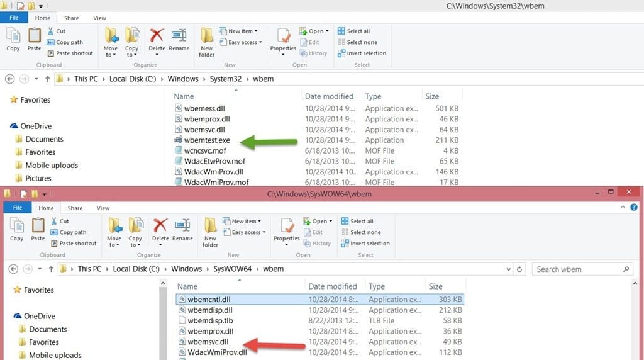Switch to View tab in SysWOW64 window

(x=103, y=208)
